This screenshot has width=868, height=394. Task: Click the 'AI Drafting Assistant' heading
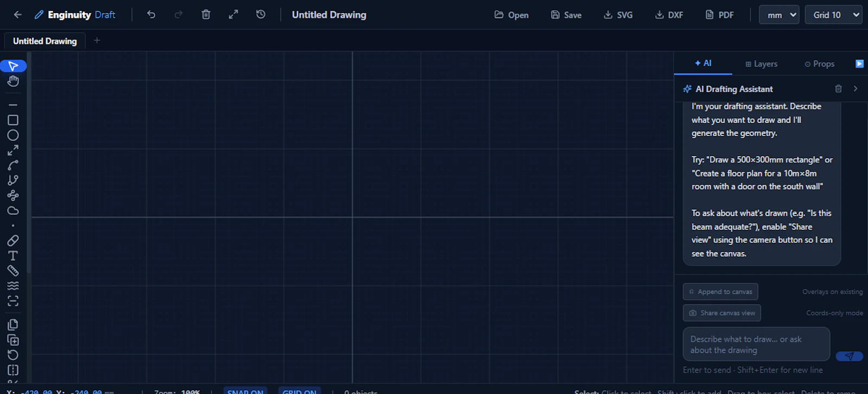pyautogui.click(x=734, y=89)
